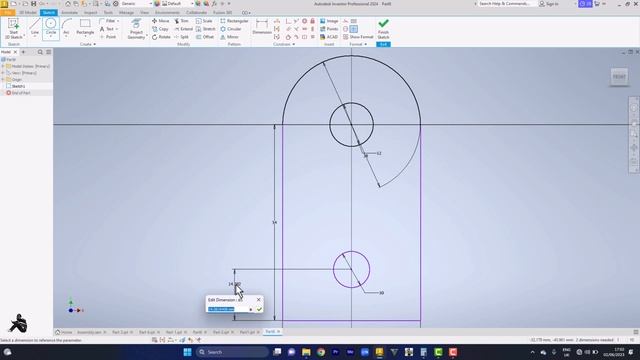Click Start 2D Sketch button
This screenshot has width=640, height=360.
13,29
